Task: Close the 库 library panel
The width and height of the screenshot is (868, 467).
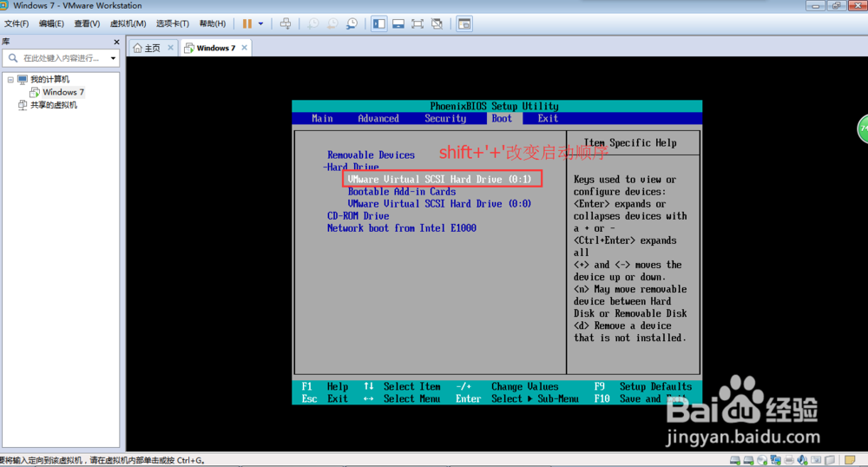Action: pyautogui.click(x=116, y=42)
